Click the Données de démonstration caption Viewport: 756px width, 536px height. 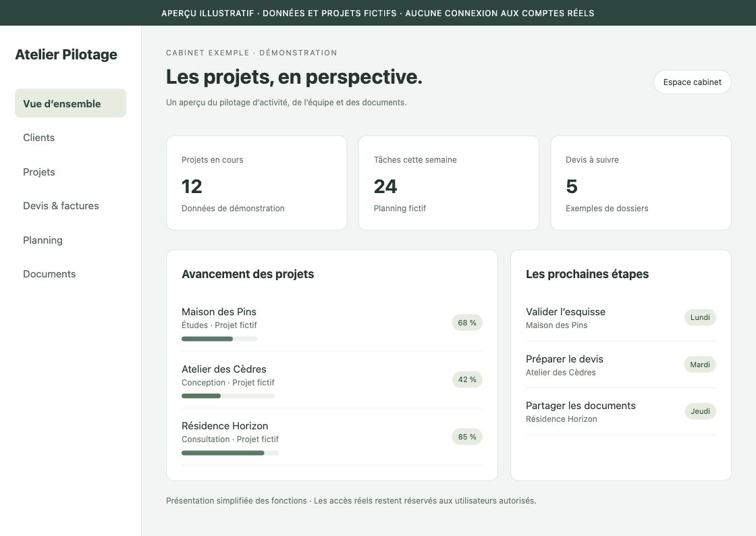click(x=233, y=208)
